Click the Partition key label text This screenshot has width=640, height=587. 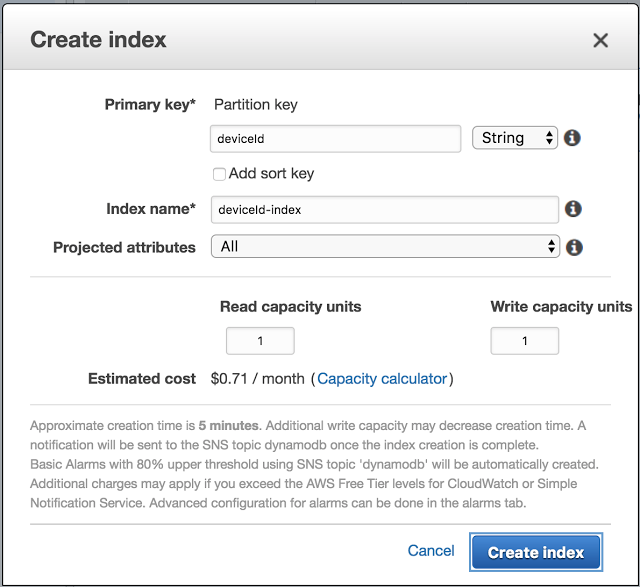click(x=256, y=104)
